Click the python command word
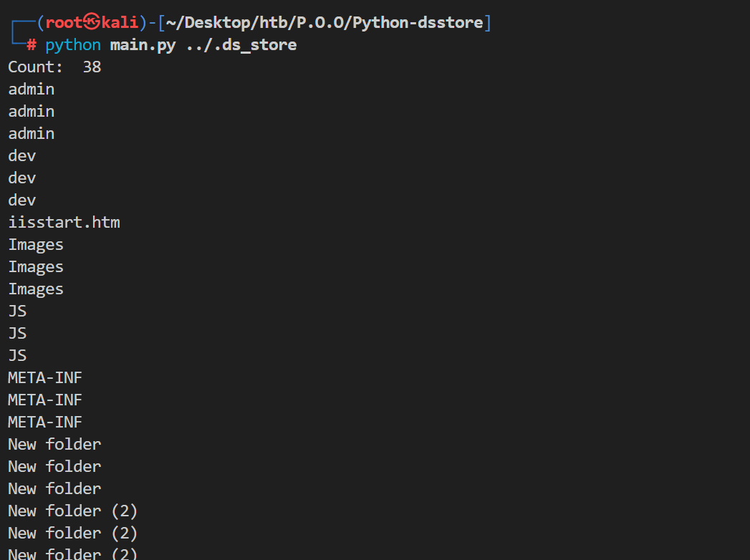Screen dimensions: 750x560 pos(73,45)
